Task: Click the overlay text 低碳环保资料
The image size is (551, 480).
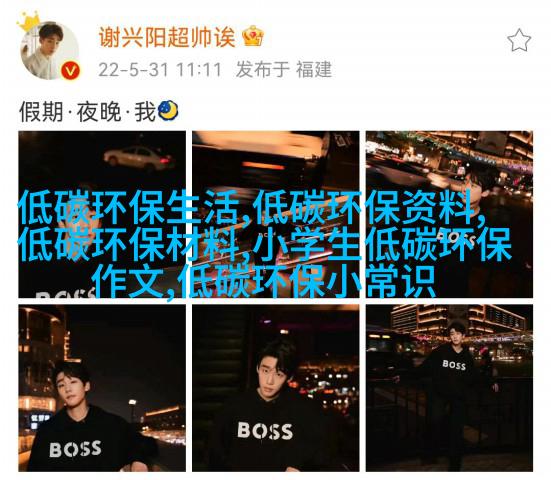Action: [365, 207]
